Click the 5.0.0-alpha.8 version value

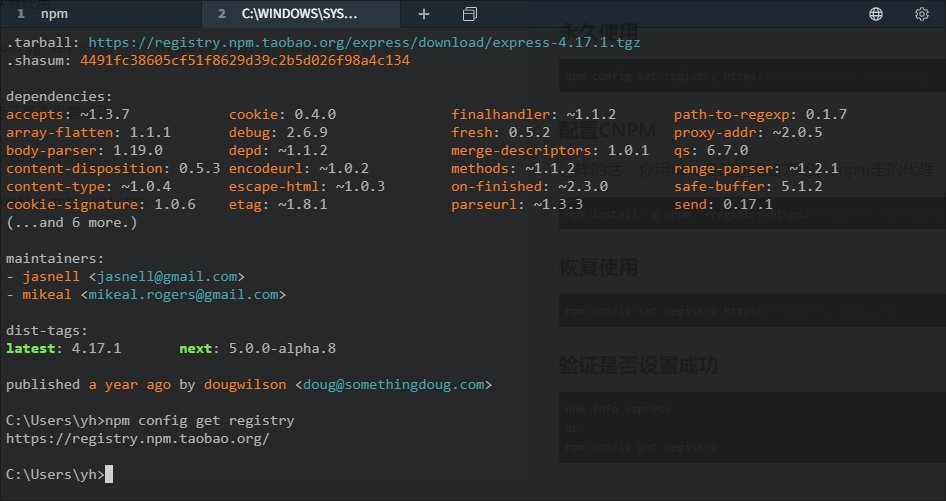(282, 349)
